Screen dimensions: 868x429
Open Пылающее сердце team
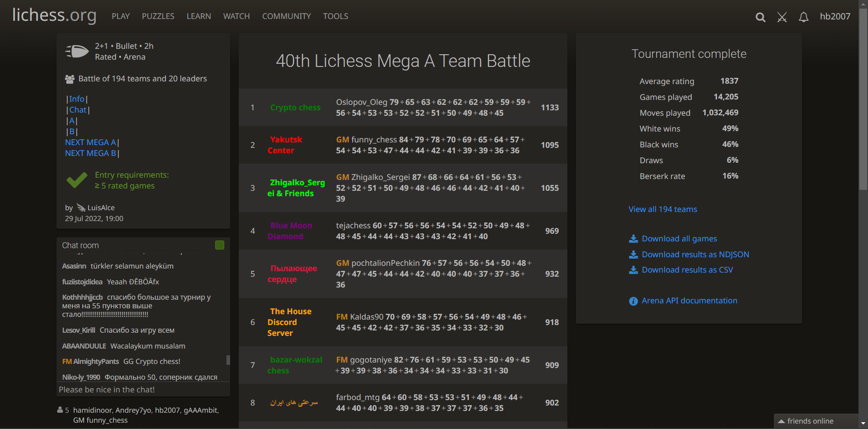point(292,274)
